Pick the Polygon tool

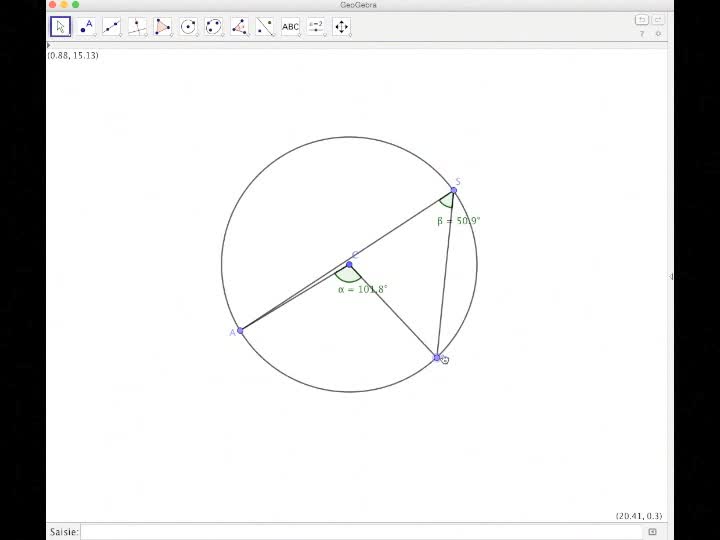[x=162, y=26]
